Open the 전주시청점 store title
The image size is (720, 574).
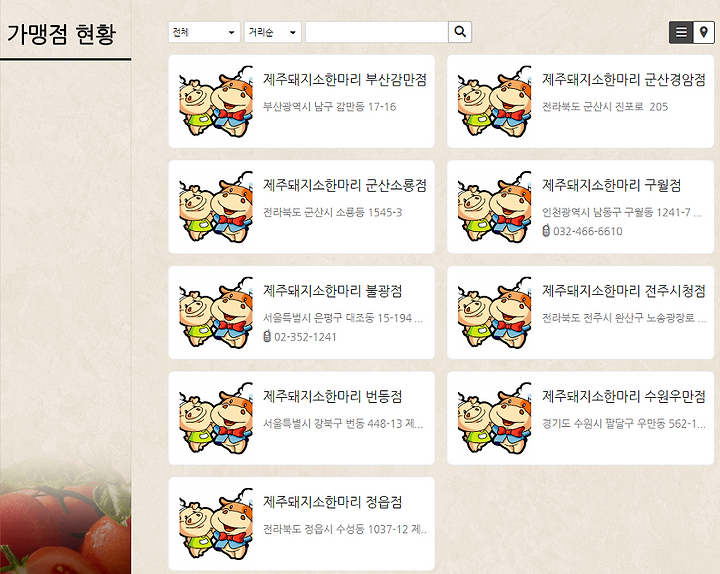624,291
